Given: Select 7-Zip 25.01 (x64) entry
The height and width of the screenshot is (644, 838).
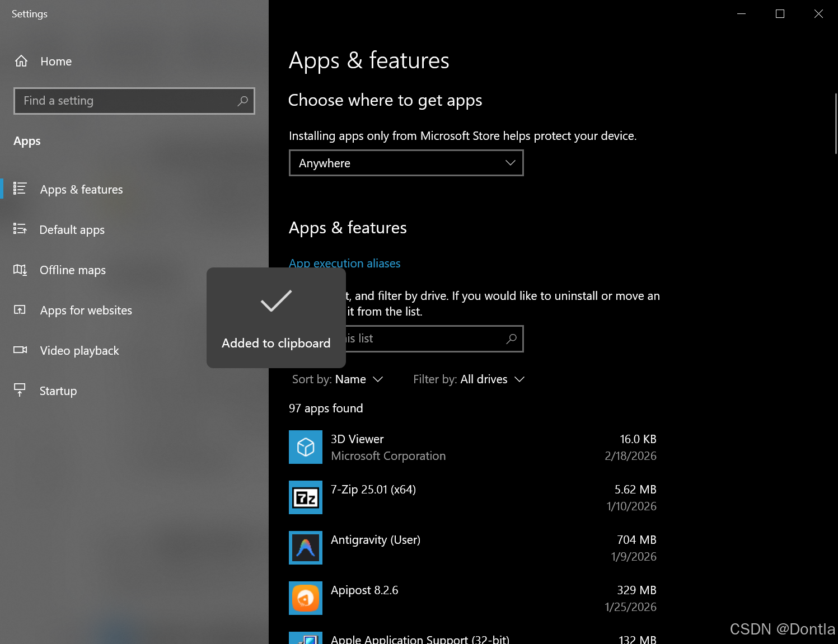Looking at the screenshot, I should (x=472, y=497).
